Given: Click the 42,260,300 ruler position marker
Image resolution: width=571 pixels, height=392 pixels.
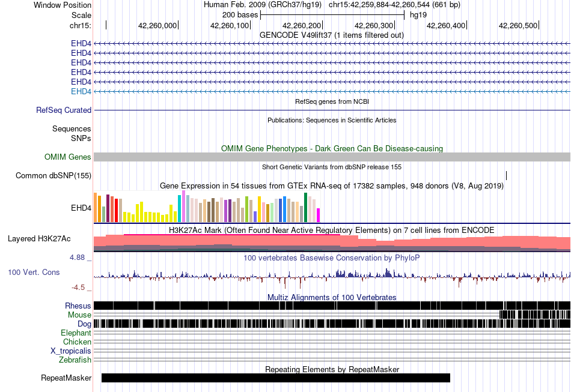Looking at the screenshot, I should pos(374,25).
